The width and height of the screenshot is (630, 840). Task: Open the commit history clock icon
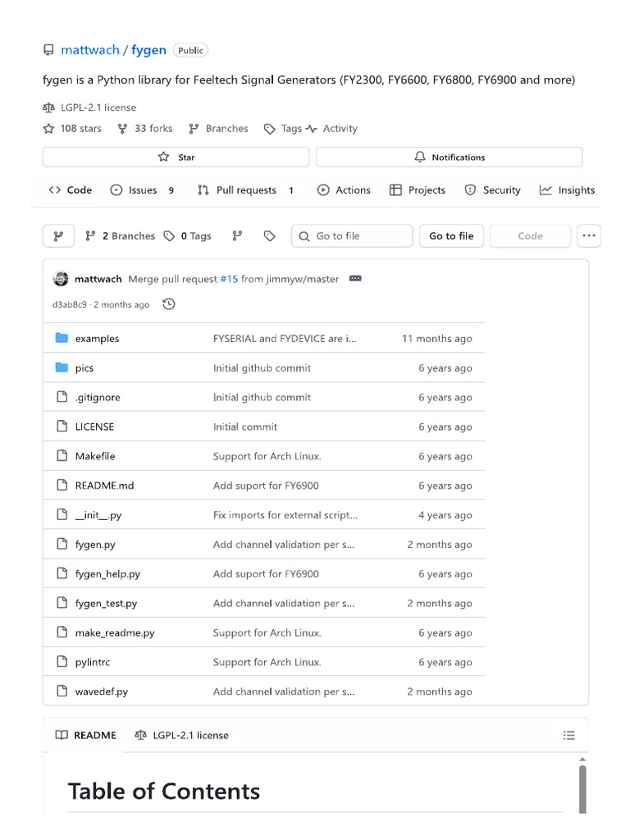pos(169,304)
